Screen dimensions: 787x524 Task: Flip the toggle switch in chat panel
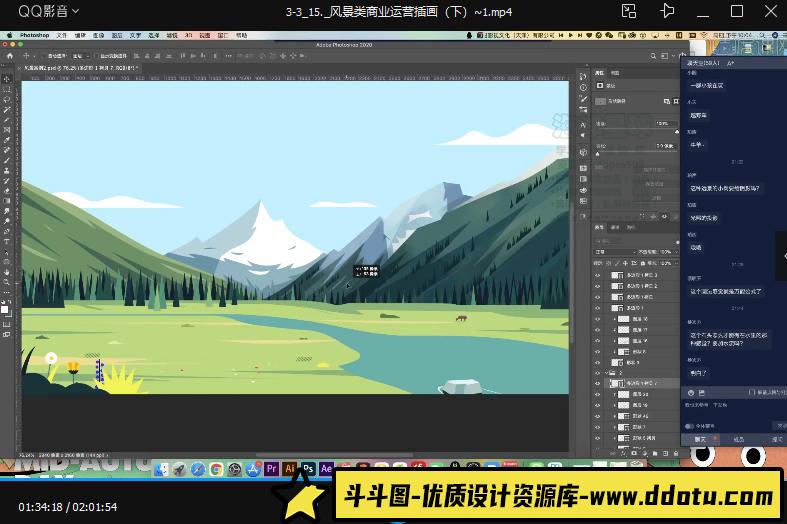[x=689, y=426]
